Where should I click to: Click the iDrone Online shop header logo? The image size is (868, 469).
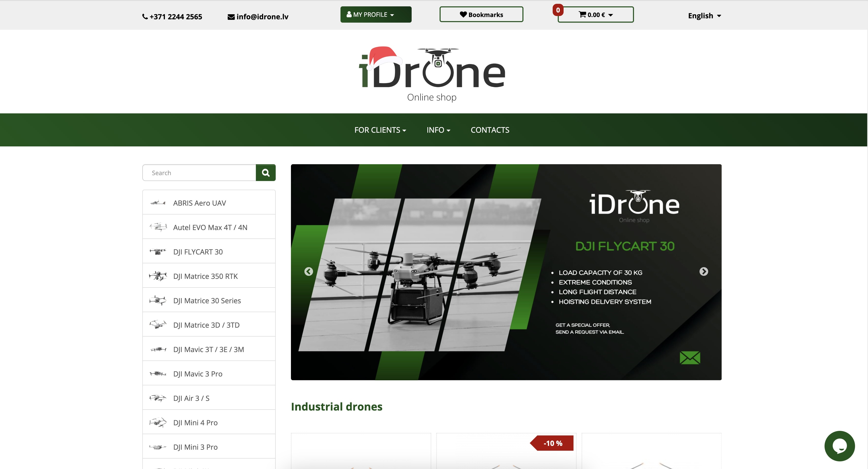point(432,74)
